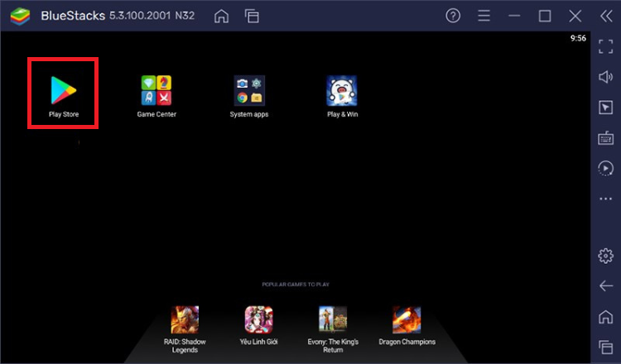Image resolution: width=621 pixels, height=364 pixels.
Task: Click the 9:56 clock display
Action: pos(578,38)
